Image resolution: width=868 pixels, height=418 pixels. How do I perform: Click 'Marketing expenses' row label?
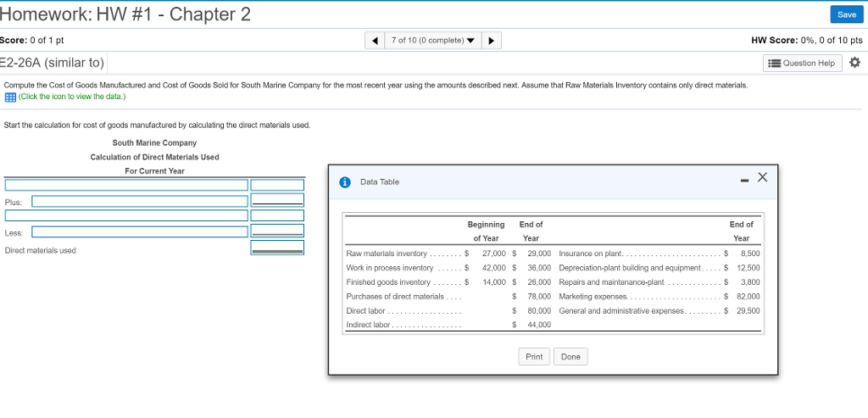coord(593,297)
